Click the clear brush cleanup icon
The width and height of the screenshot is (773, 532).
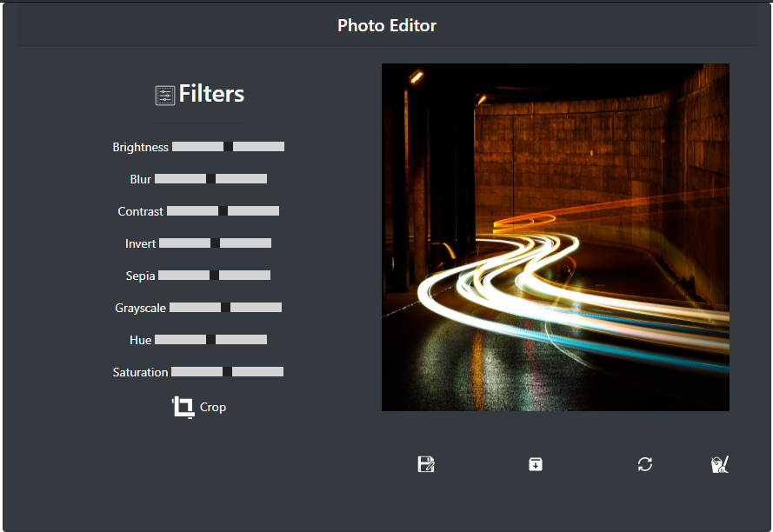[x=720, y=464]
